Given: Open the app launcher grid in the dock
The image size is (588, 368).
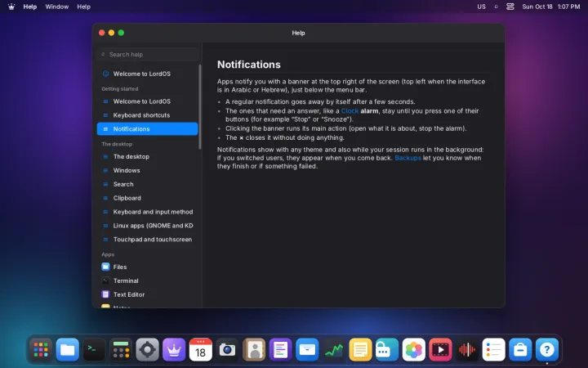Looking at the screenshot, I should point(41,350).
